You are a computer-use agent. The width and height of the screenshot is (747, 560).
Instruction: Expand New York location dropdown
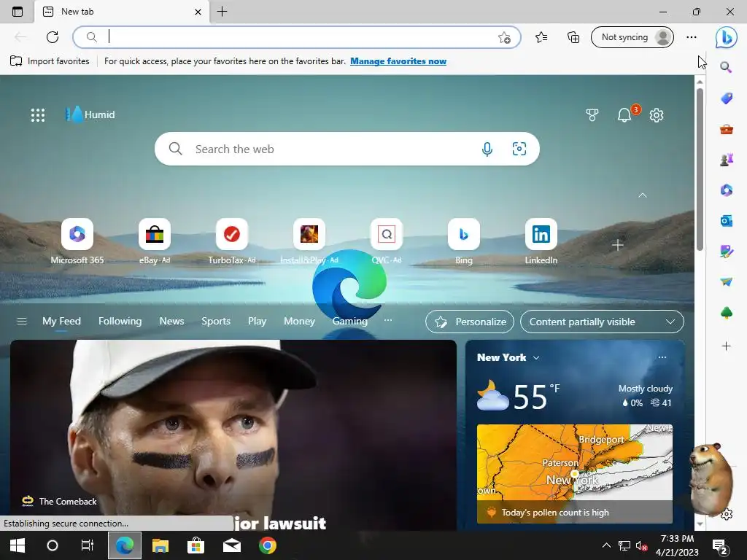[536, 357]
